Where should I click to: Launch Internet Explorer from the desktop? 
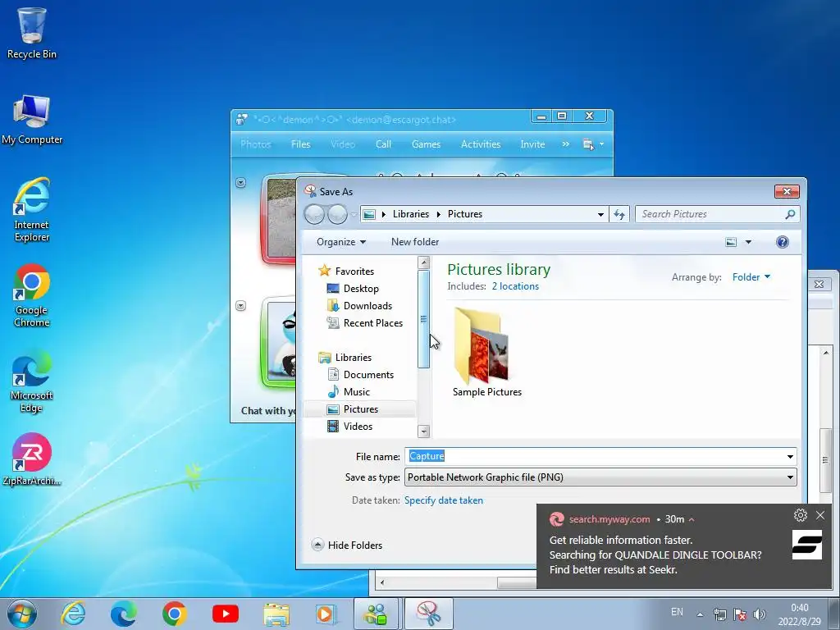point(32,210)
